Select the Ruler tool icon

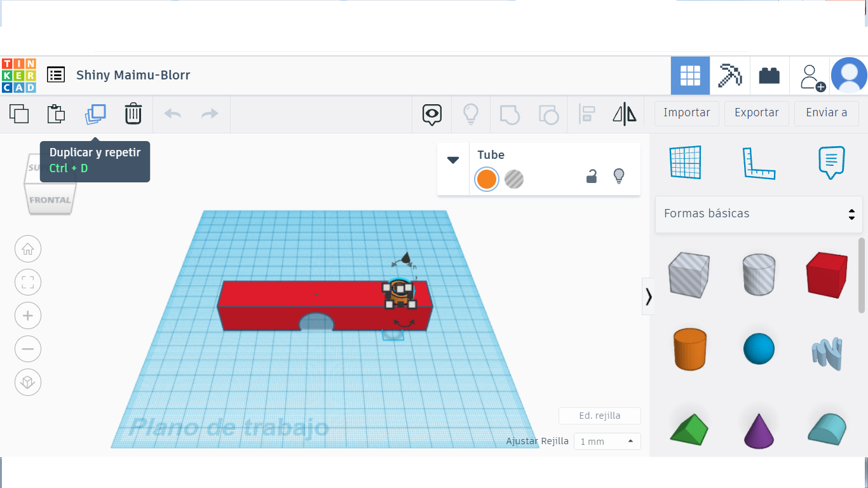(759, 163)
